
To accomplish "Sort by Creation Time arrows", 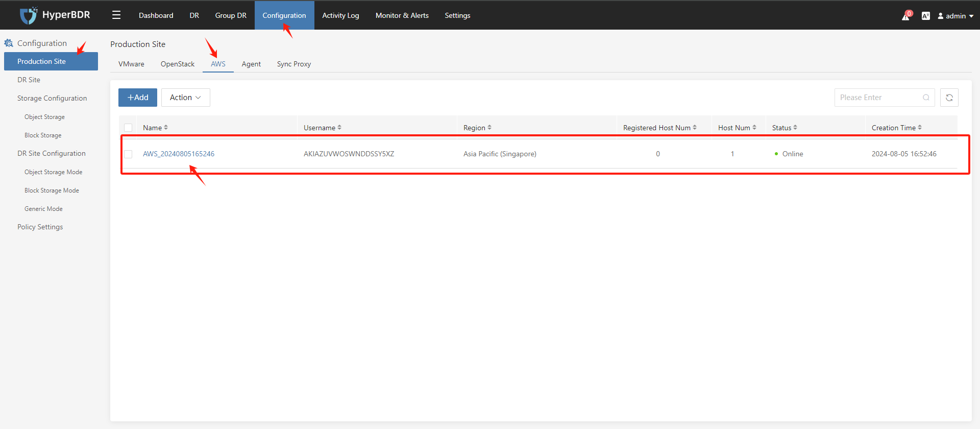I will [x=920, y=128].
